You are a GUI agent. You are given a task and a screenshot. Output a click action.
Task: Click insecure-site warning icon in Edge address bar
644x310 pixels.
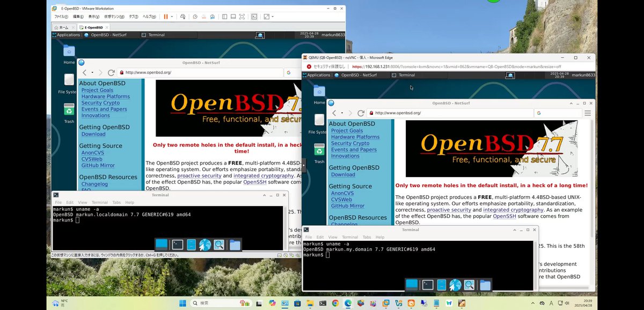point(309,67)
